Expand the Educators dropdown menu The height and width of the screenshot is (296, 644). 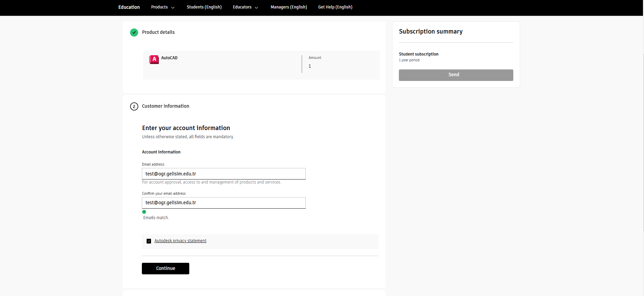245,7
